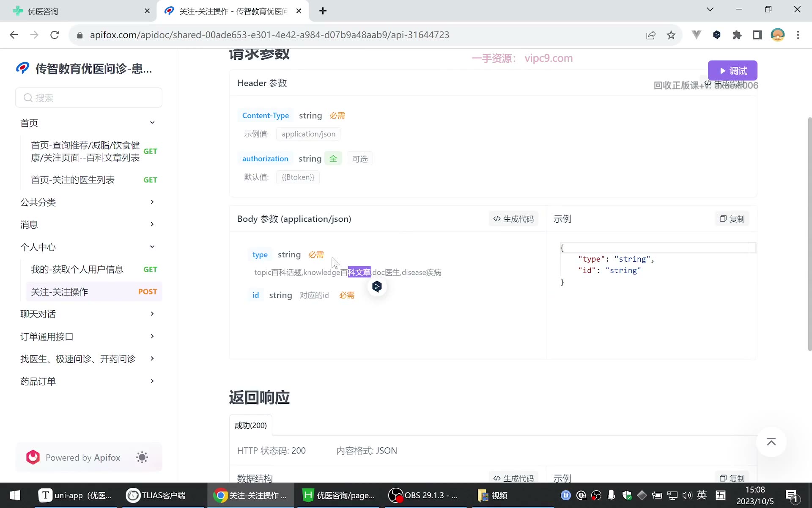Open the share page icon in address bar
Image resolution: width=812 pixels, height=508 pixels.
pos(651,35)
